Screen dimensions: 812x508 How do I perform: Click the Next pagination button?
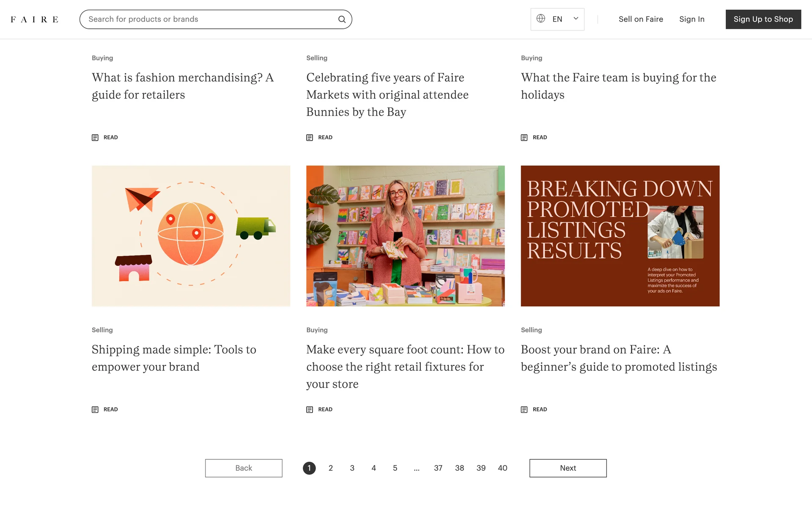coord(568,468)
